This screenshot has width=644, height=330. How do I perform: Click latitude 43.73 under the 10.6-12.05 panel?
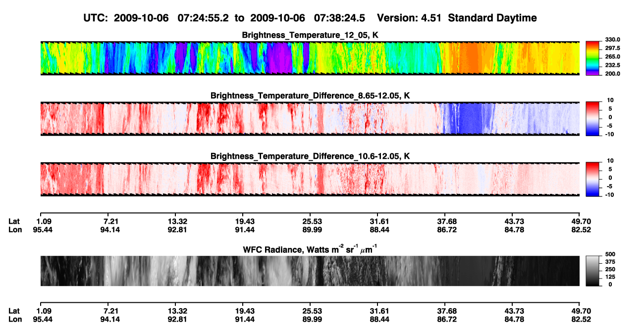[515, 221]
